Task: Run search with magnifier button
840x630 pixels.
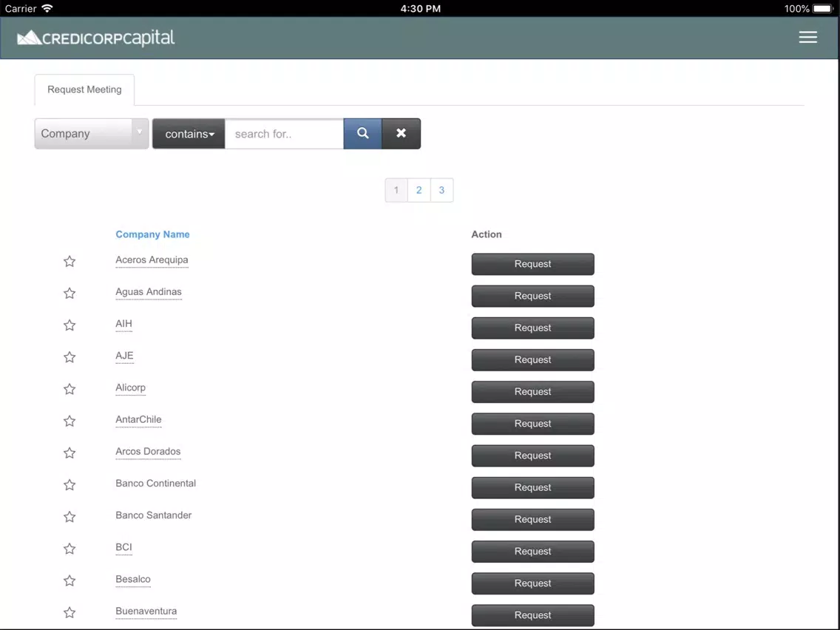Action: coord(362,133)
